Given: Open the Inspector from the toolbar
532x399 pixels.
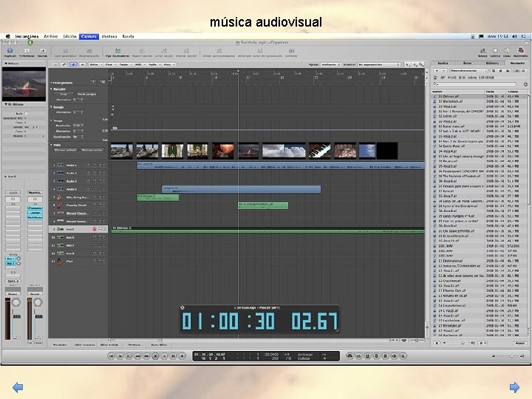Looking at the screenshot, I should click(10, 51).
